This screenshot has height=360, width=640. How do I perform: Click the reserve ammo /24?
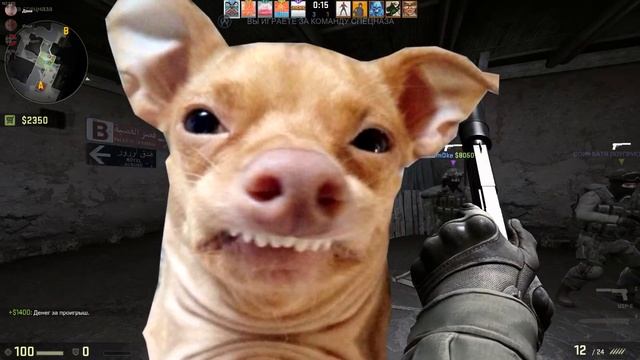click(598, 352)
